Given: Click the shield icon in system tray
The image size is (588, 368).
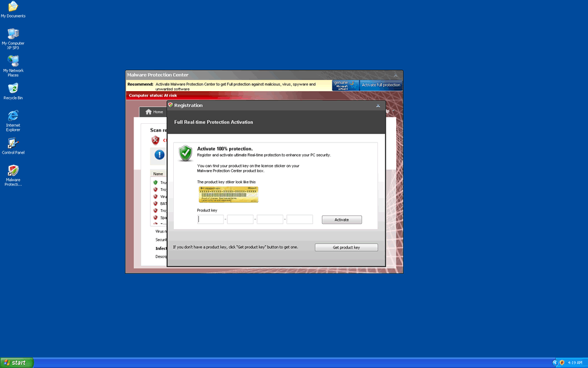Looking at the screenshot, I should (562, 363).
